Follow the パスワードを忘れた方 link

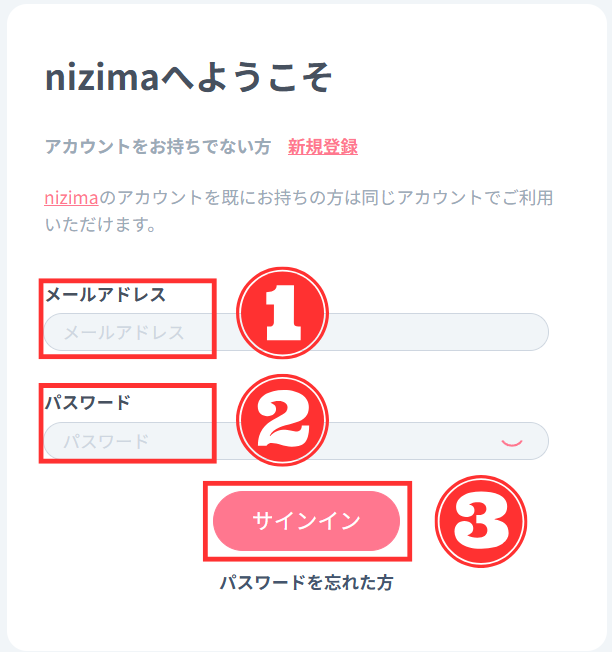[x=306, y=583]
